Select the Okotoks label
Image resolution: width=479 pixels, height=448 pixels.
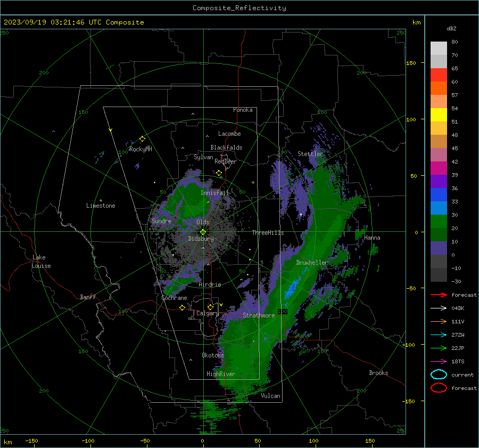point(213,355)
